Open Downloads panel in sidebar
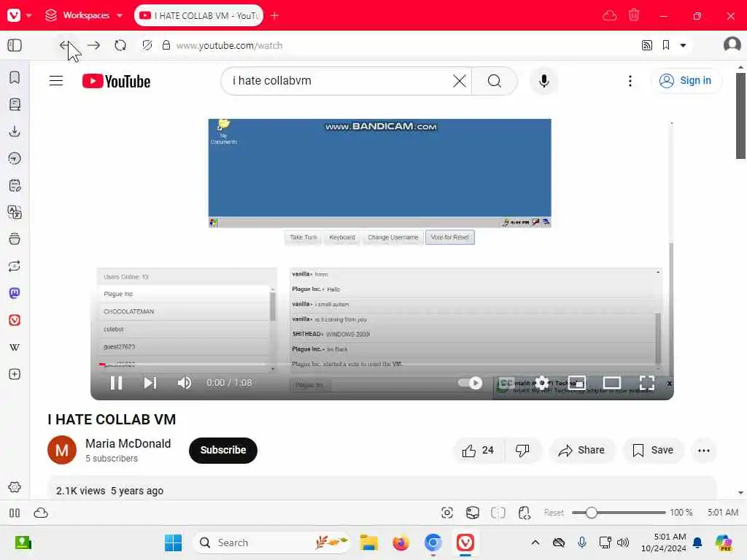This screenshot has height=560, width=747. pyautogui.click(x=15, y=131)
